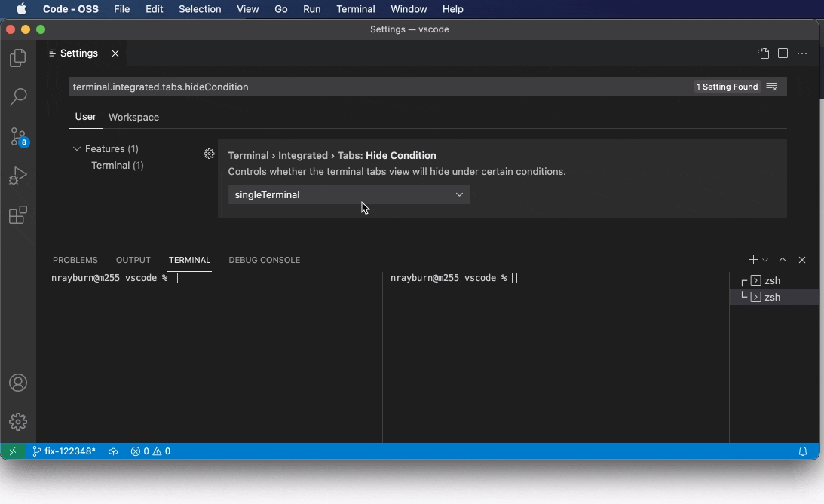Select the Settings editor tab
The image size is (824, 504).
[x=79, y=53]
